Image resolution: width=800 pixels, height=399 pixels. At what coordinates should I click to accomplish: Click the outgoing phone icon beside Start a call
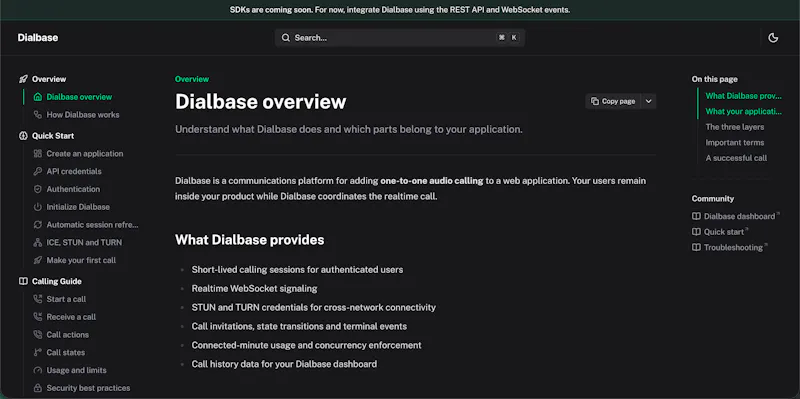[38, 299]
